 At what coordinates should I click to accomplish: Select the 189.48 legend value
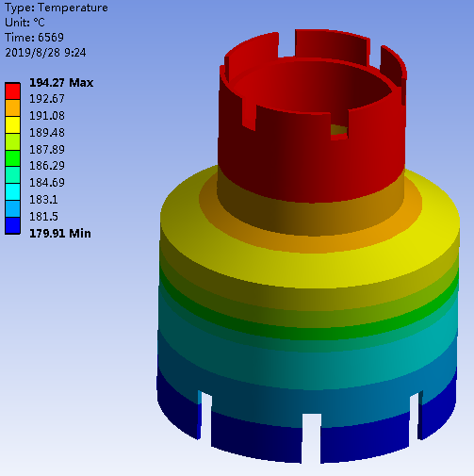pos(47,133)
